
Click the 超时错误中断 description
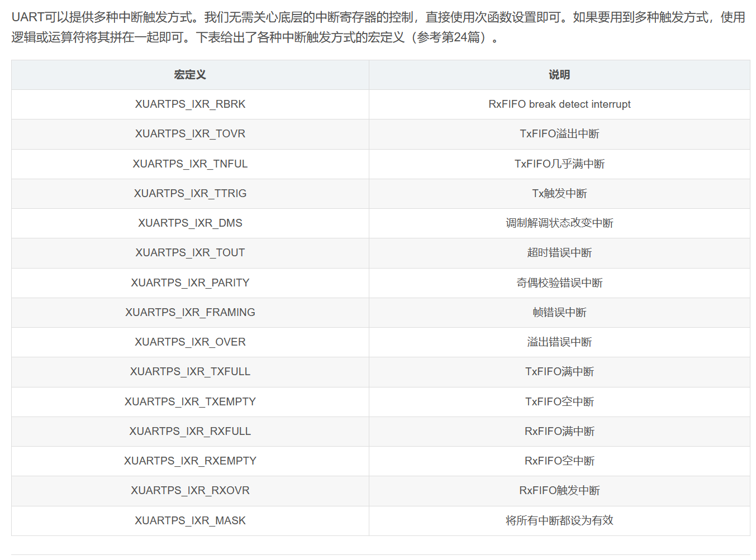559,253
